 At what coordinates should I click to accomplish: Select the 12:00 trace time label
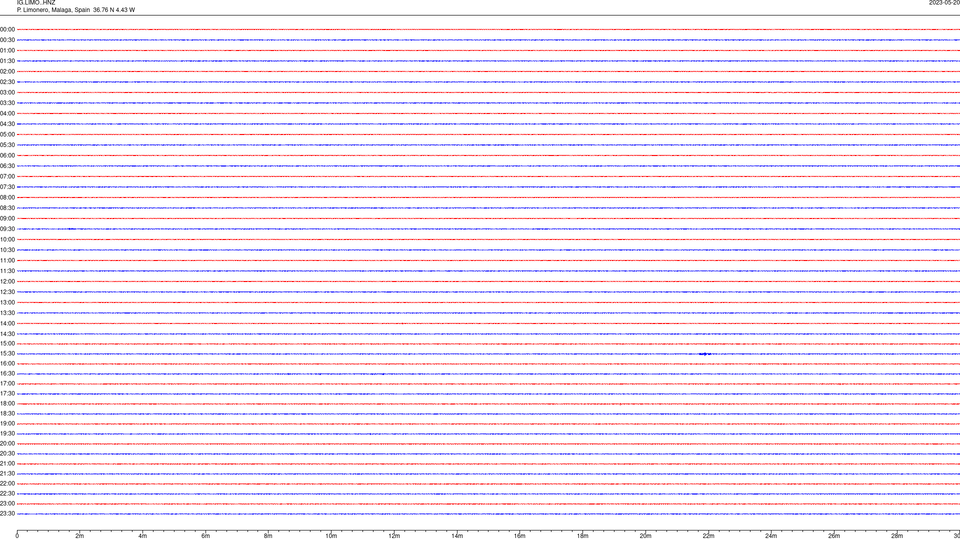tap(7, 282)
